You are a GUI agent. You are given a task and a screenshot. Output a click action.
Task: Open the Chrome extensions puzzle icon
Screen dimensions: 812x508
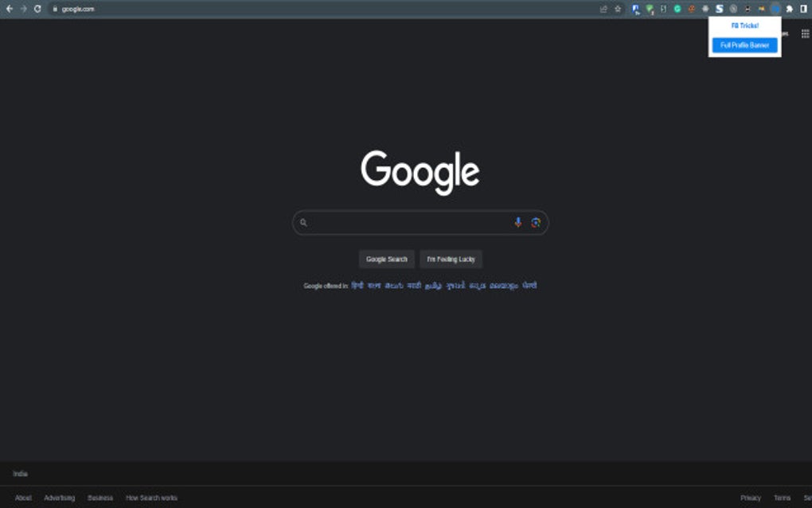(789, 9)
